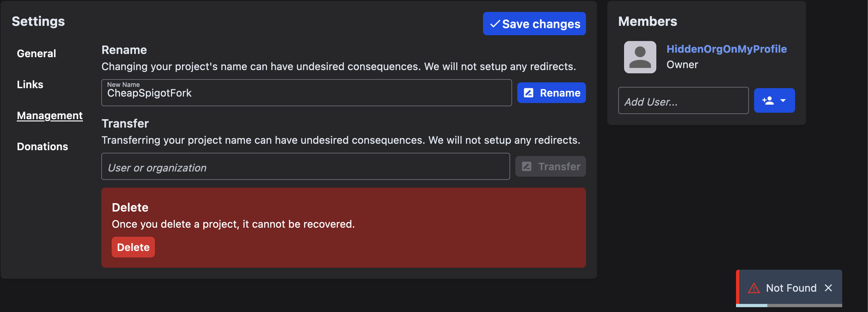Open the Donations settings section

pyautogui.click(x=42, y=146)
